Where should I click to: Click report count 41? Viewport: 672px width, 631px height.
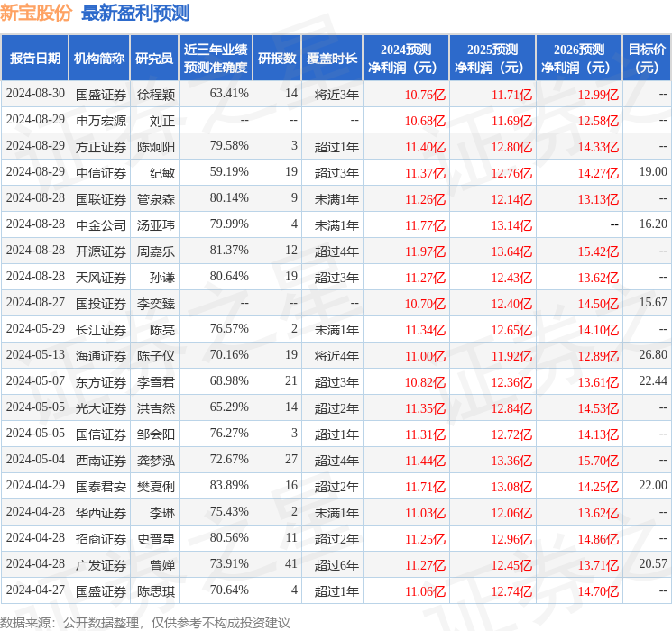pos(291,563)
